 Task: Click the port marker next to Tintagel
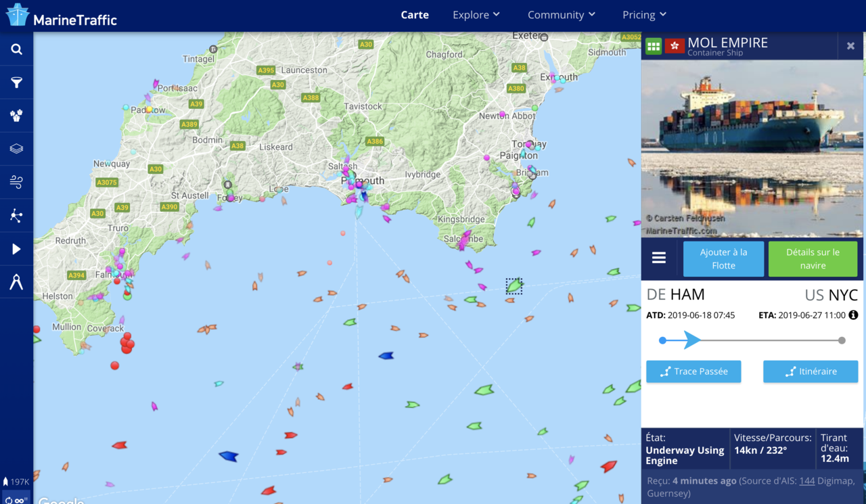[213, 49]
